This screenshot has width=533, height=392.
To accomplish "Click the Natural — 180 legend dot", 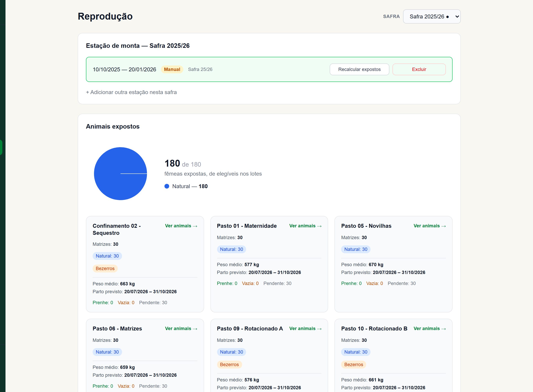I will (x=167, y=186).
